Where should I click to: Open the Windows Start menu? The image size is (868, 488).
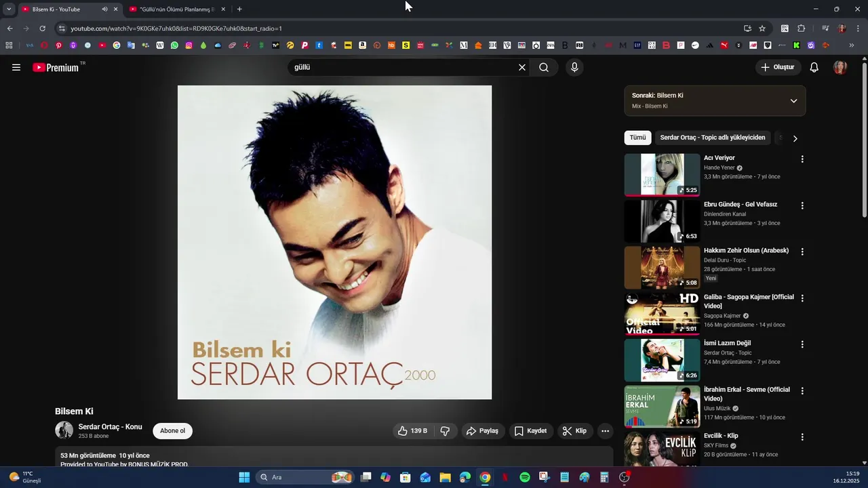coord(244,477)
